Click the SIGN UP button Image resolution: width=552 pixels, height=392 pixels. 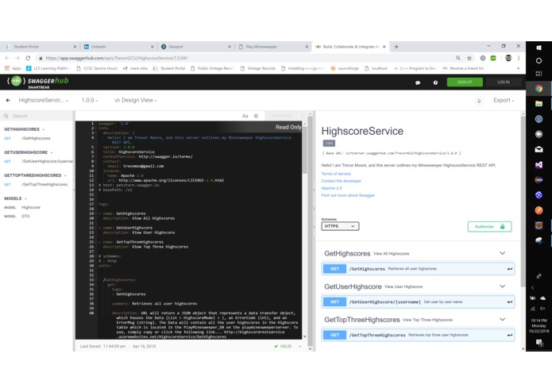pos(465,83)
